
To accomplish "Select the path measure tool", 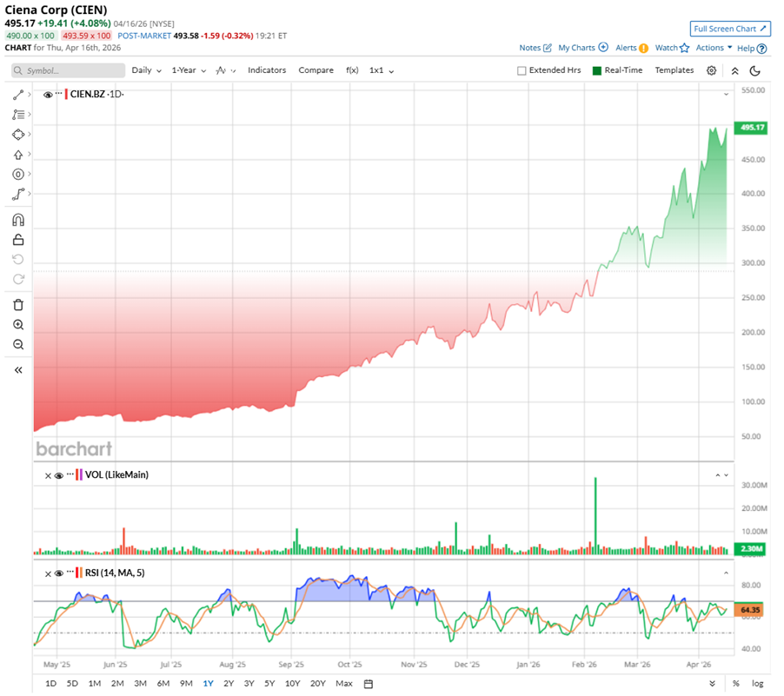I will [18, 194].
